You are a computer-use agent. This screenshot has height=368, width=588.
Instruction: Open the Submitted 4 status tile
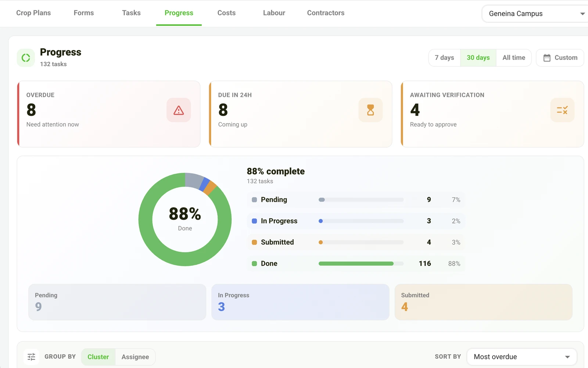(484, 302)
